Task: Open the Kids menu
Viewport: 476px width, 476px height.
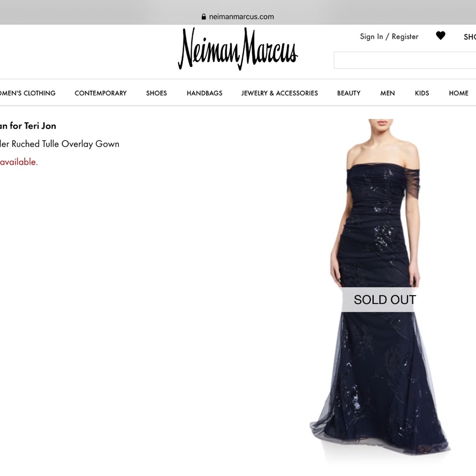Action: pyautogui.click(x=422, y=93)
